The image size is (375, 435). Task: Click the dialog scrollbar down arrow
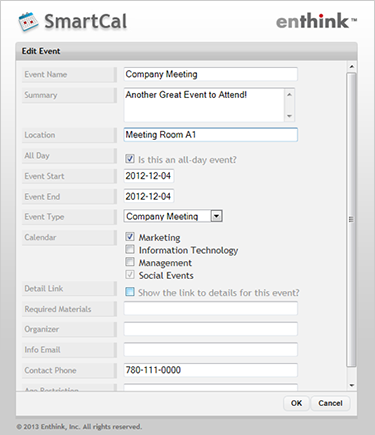pos(351,385)
